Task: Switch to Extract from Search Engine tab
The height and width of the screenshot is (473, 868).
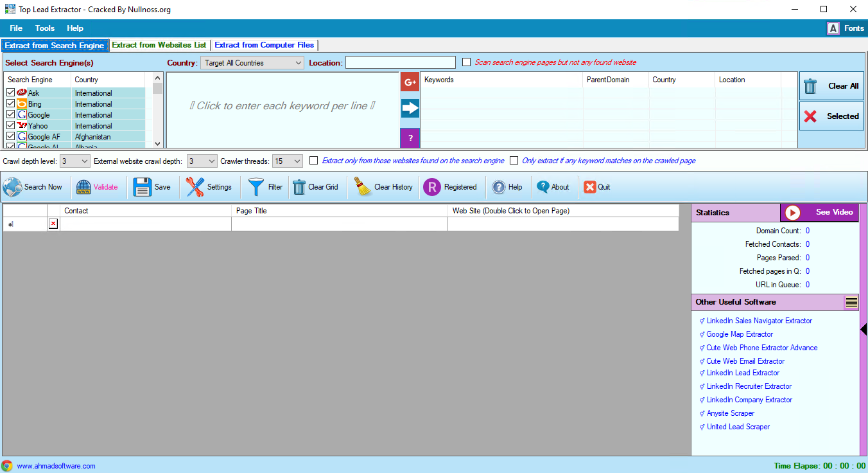Action: pyautogui.click(x=55, y=46)
